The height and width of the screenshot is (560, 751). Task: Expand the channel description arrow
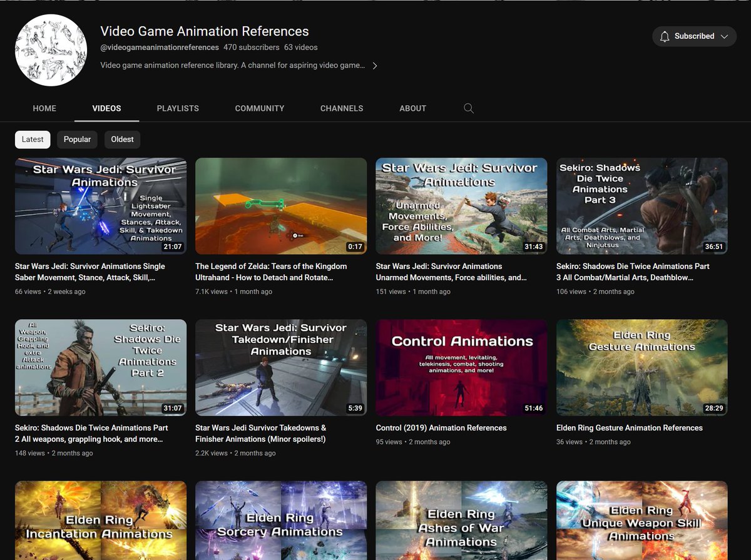tap(375, 66)
